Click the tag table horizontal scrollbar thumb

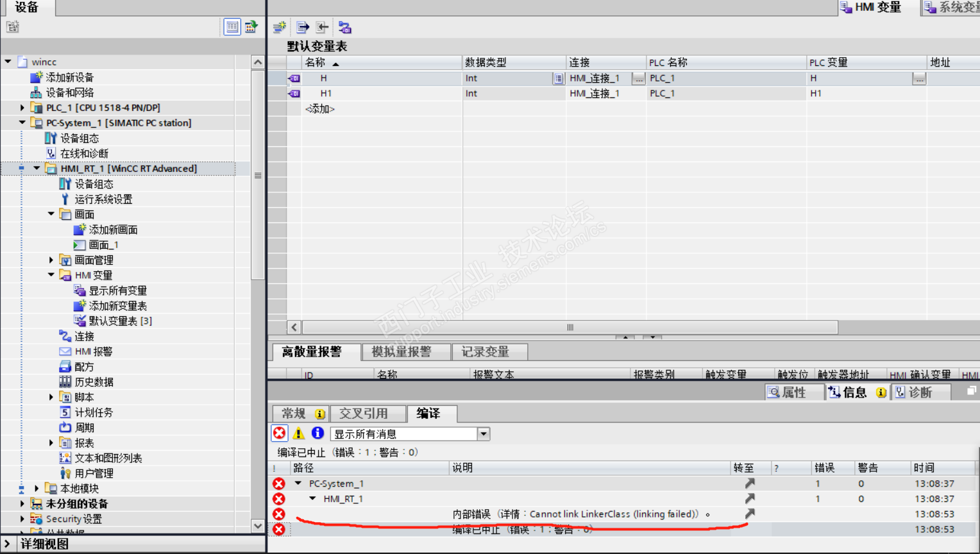tap(570, 328)
